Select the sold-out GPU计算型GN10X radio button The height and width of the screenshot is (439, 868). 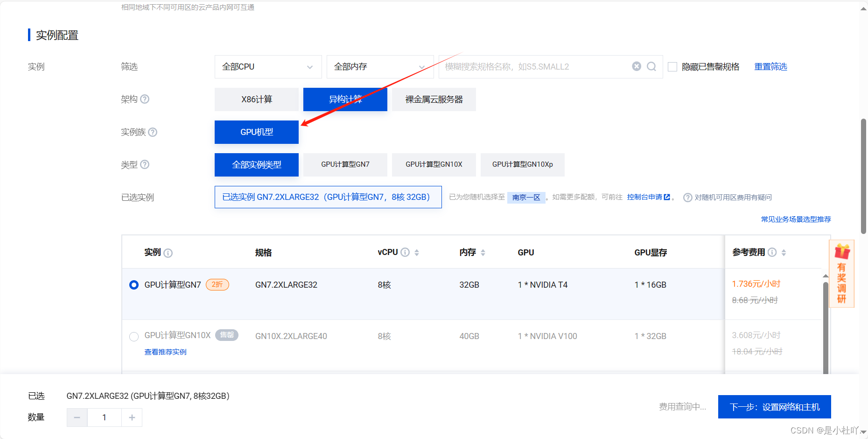[134, 336]
